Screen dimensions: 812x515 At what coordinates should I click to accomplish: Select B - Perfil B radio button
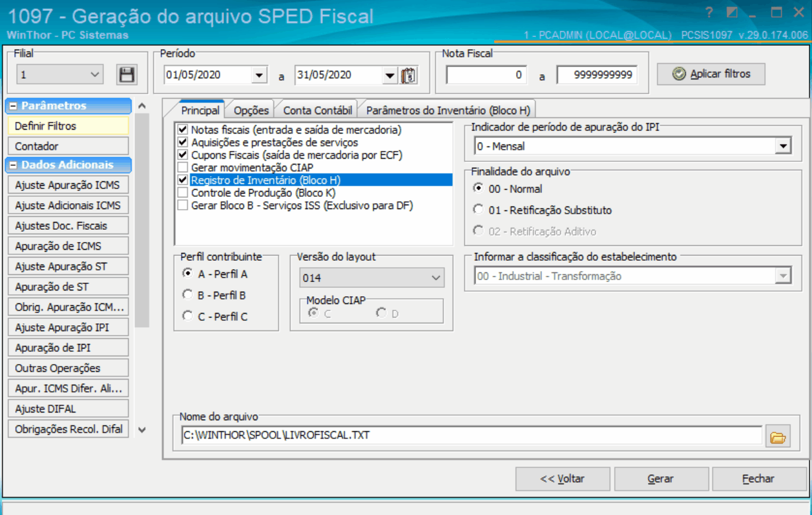[x=187, y=295]
